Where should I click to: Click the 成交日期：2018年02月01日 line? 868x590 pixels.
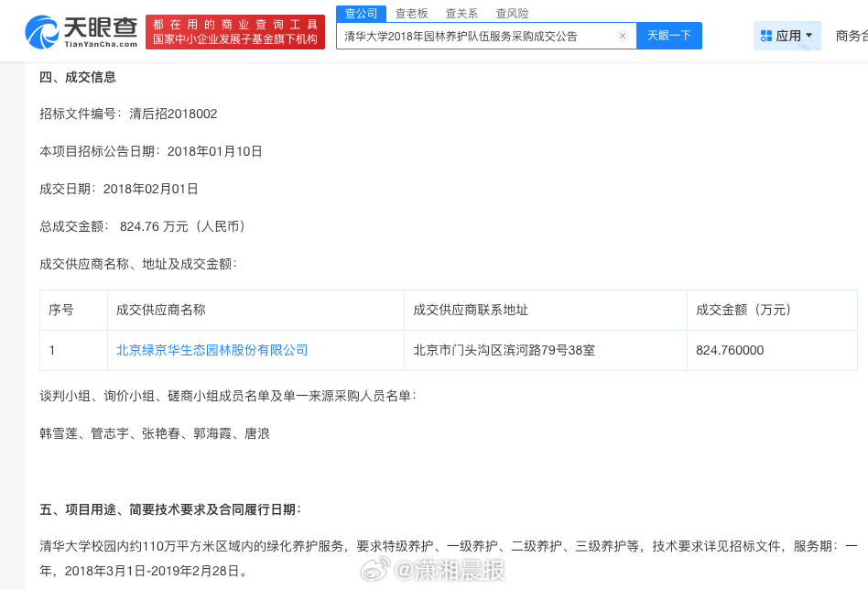pos(118,189)
